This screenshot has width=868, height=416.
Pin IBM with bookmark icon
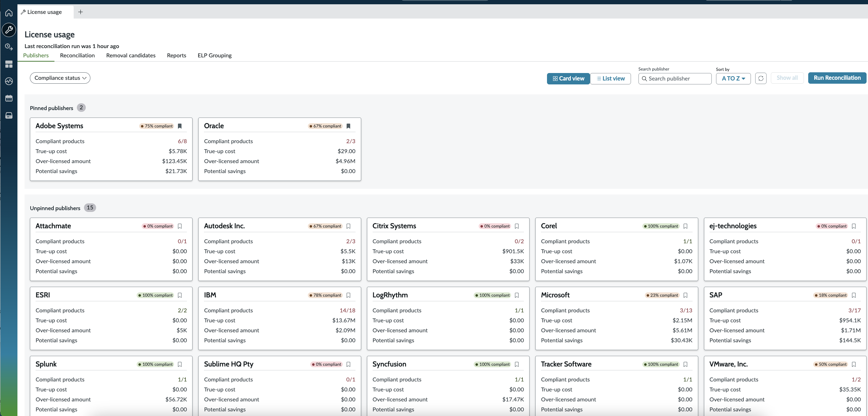[x=348, y=295]
